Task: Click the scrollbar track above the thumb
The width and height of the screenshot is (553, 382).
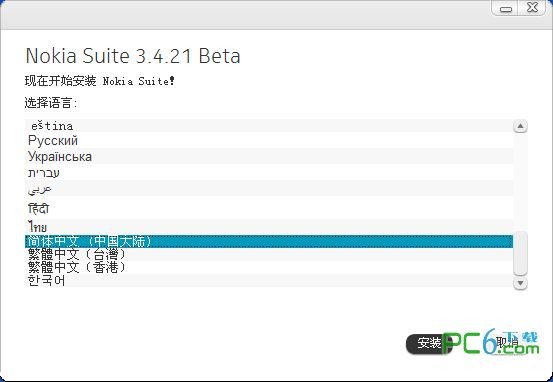Action: [520, 182]
